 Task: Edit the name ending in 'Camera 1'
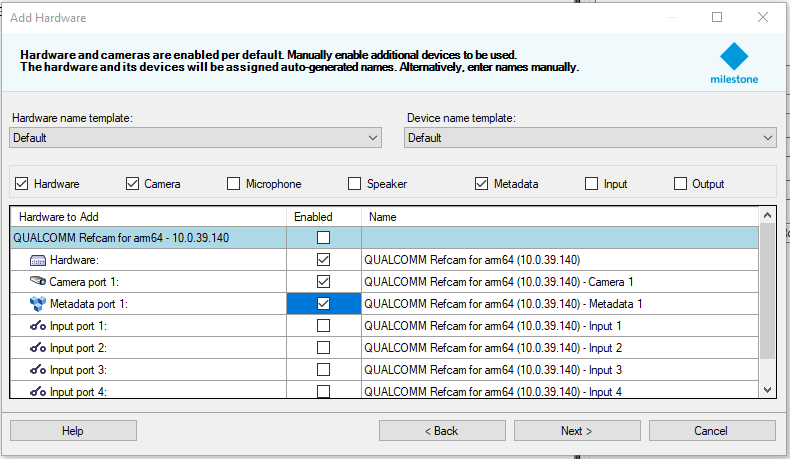[x=560, y=282]
